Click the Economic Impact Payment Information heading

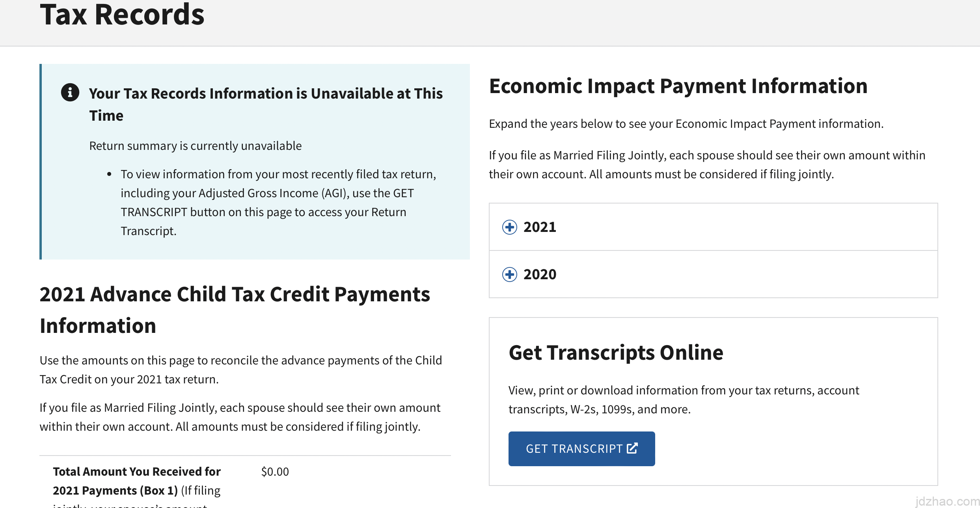[678, 86]
